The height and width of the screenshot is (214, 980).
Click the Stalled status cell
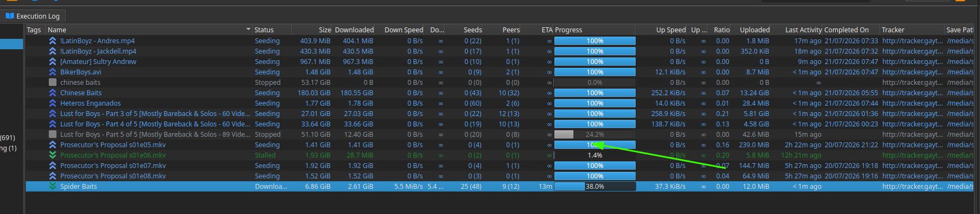point(265,155)
